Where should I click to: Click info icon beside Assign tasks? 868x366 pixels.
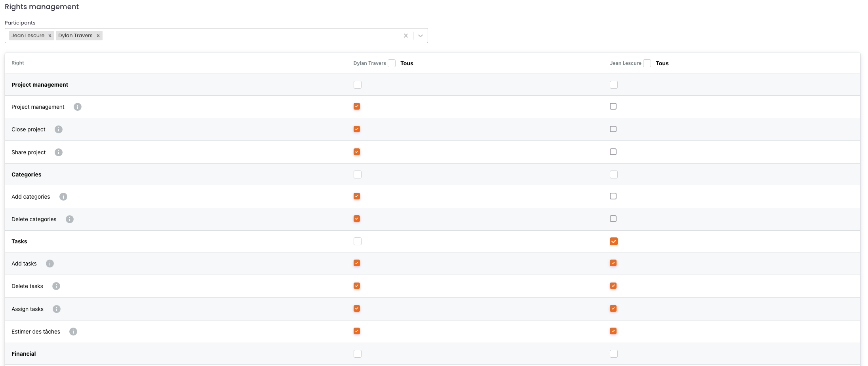click(x=57, y=309)
